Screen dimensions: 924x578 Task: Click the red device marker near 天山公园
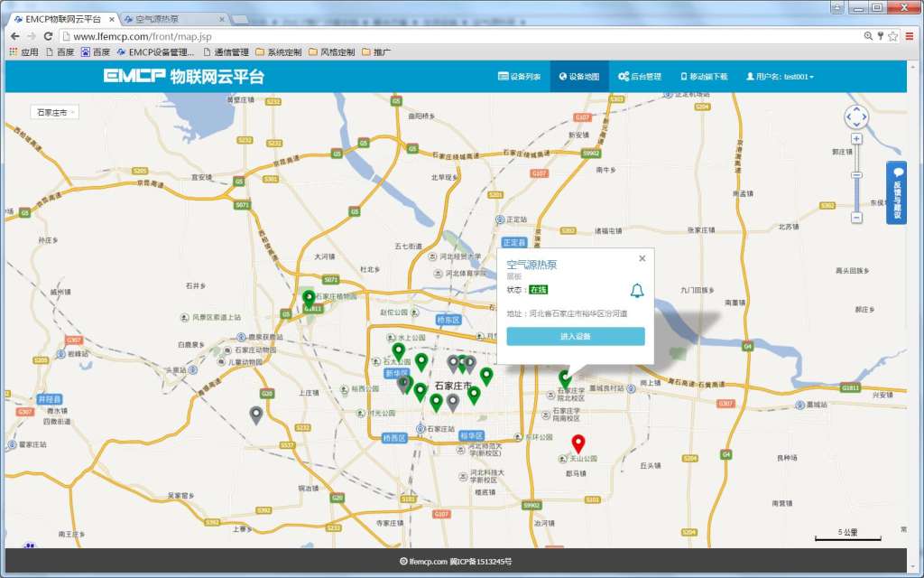[578, 443]
